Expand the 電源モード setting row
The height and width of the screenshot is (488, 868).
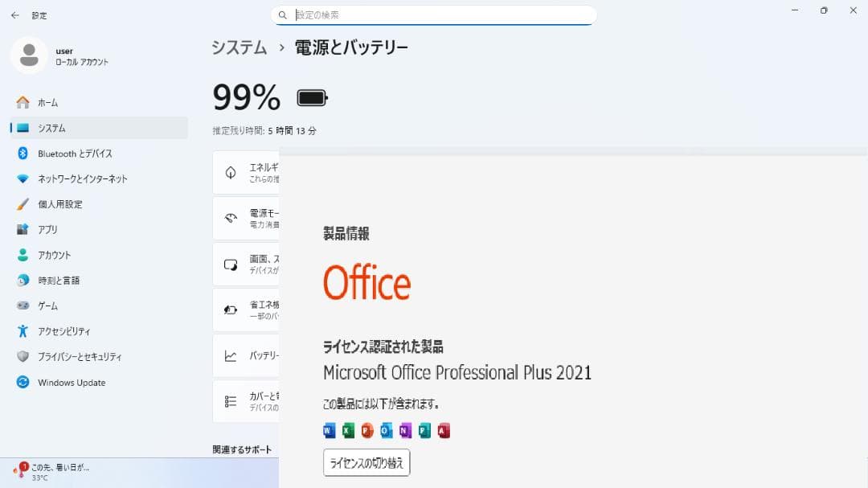[247, 218]
